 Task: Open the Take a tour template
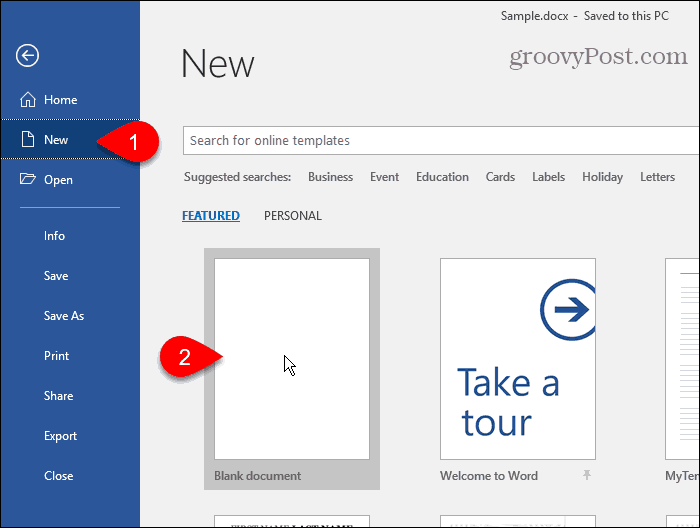pyautogui.click(x=518, y=359)
